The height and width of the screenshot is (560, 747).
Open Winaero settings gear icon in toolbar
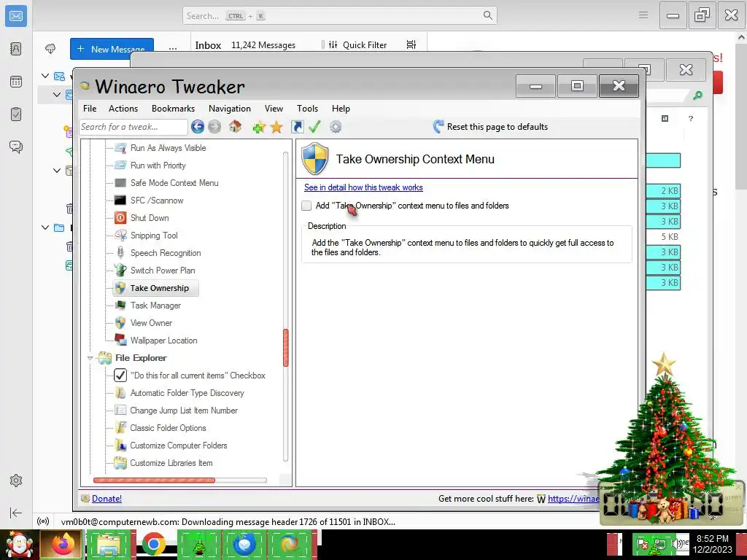click(336, 127)
